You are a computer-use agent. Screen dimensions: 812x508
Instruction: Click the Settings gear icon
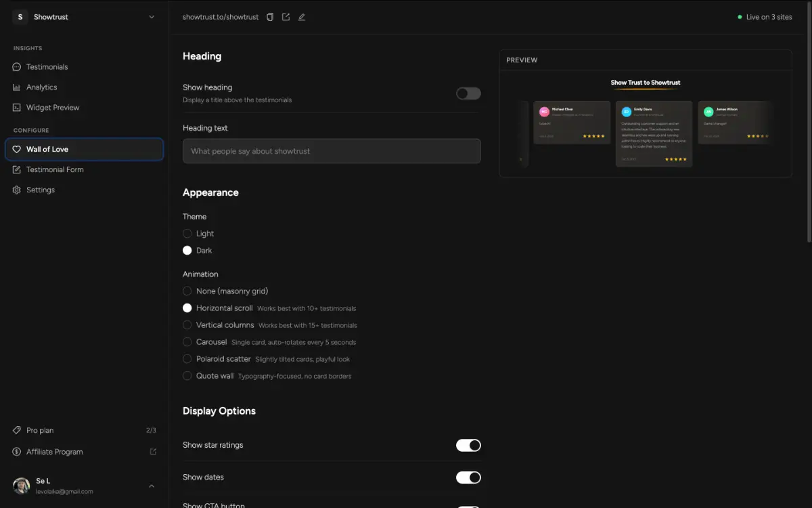17,190
